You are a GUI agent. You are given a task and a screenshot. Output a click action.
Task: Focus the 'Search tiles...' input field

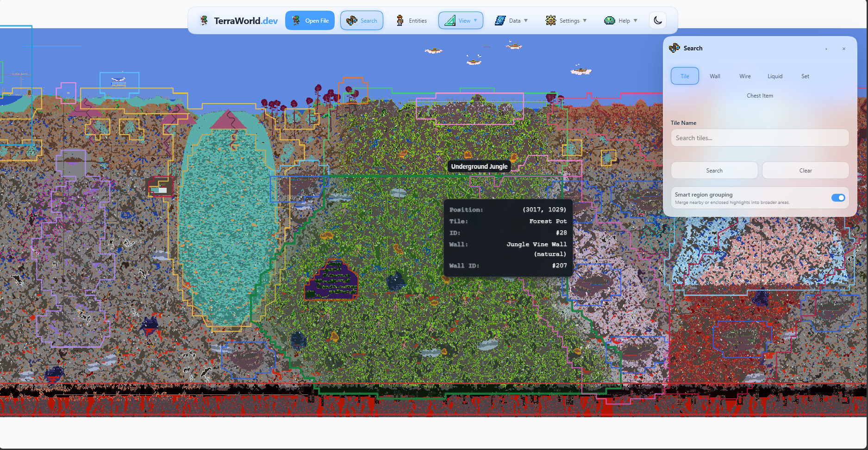[x=760, y=138]
